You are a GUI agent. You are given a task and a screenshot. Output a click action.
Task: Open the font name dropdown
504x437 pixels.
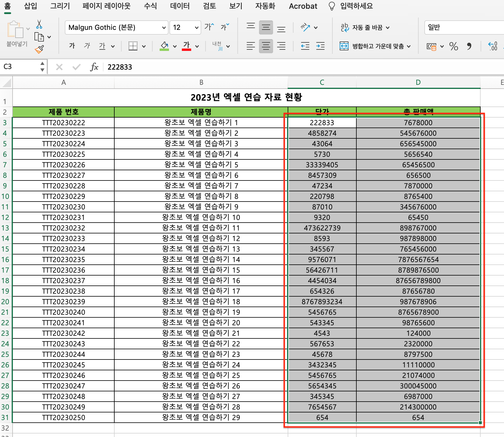(164, 27)
